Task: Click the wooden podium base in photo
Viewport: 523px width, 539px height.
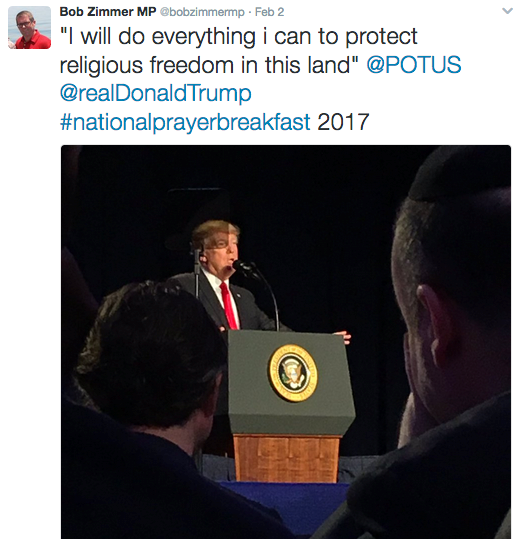Action: pyautogui.click(x=286, y=458)
